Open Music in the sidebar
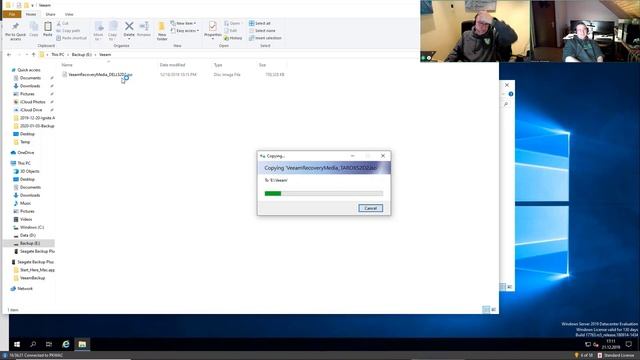640x360 pixels. pos(25,203)
